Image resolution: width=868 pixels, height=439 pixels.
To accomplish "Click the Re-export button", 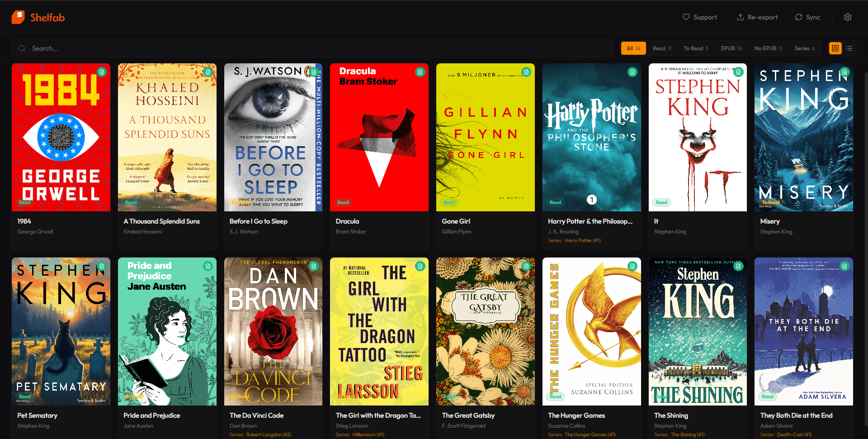I will 757,17.
